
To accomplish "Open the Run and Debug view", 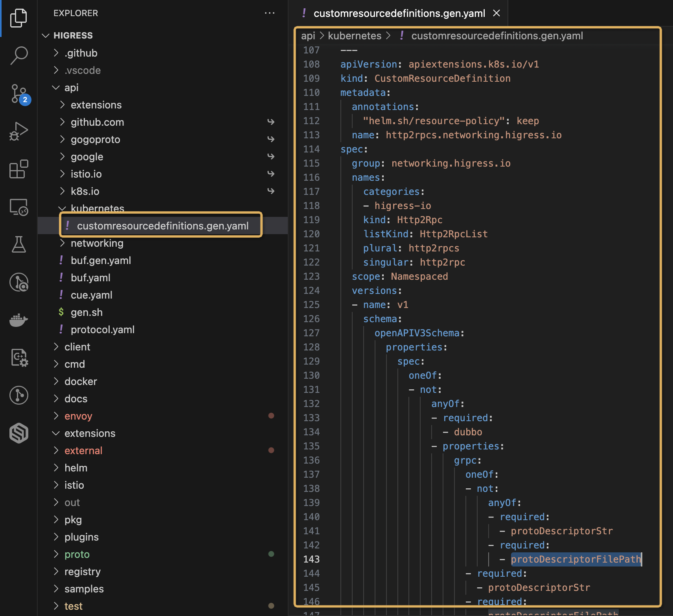I will pos(18,131).
